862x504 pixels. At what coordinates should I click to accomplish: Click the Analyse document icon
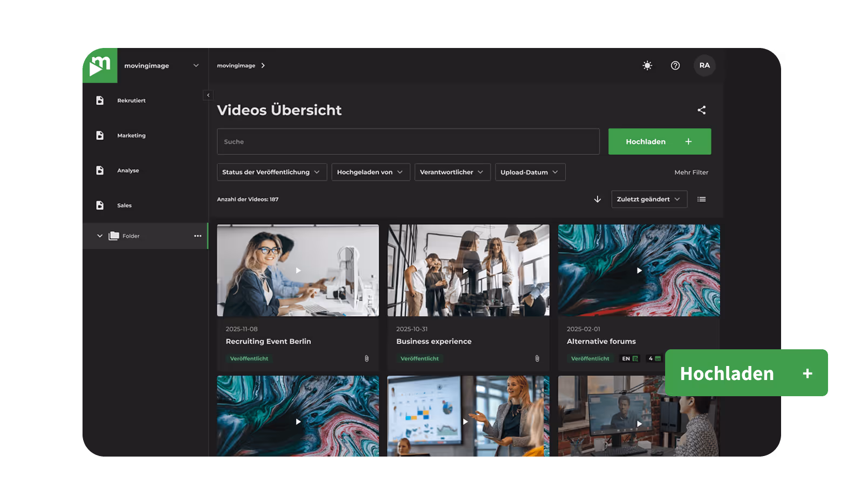pyautogui.click(x=100, y=170)
